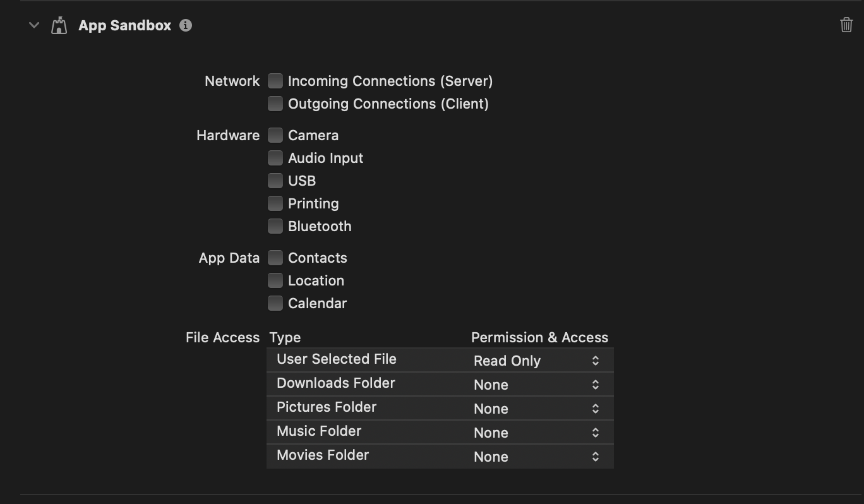
Task: Click the App Sandbox castle icon
Action: [x=59, y=26]
